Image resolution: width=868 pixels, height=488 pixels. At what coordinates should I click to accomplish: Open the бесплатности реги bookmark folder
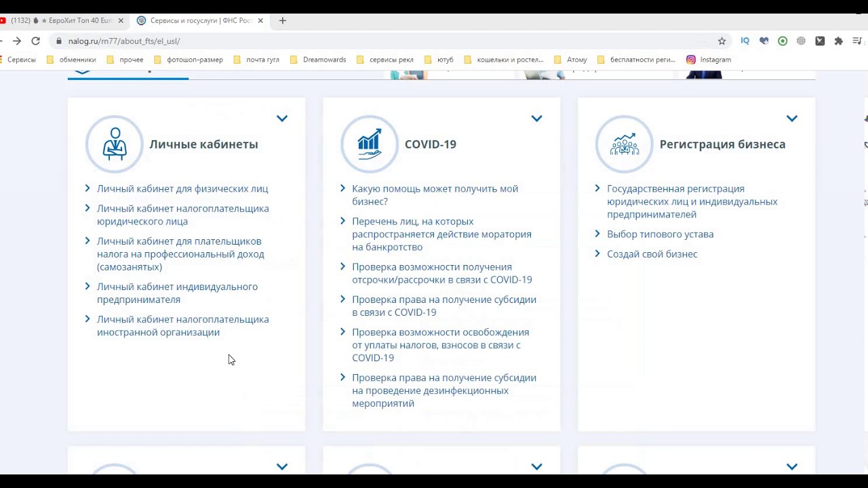tap(636, 60)
